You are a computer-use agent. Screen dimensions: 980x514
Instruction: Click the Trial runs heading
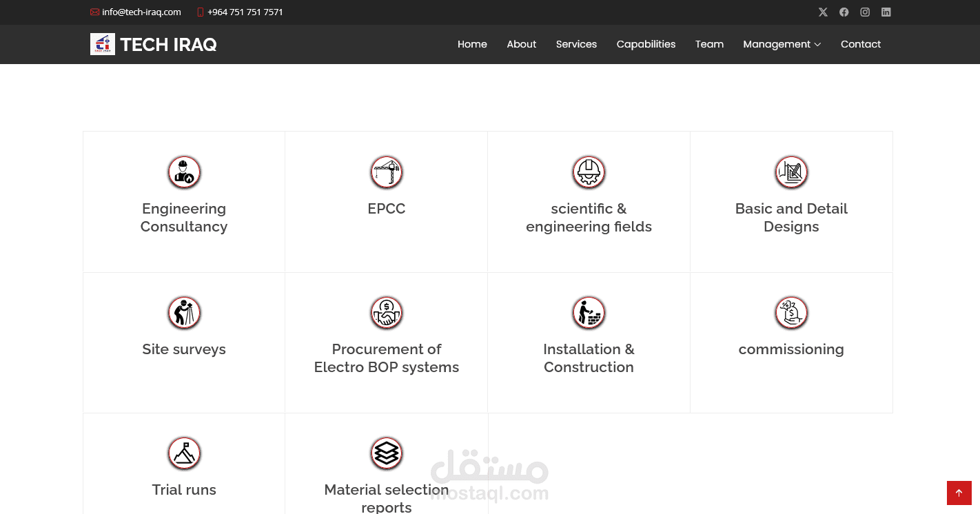pyautogui.click(x=184, y=490)
